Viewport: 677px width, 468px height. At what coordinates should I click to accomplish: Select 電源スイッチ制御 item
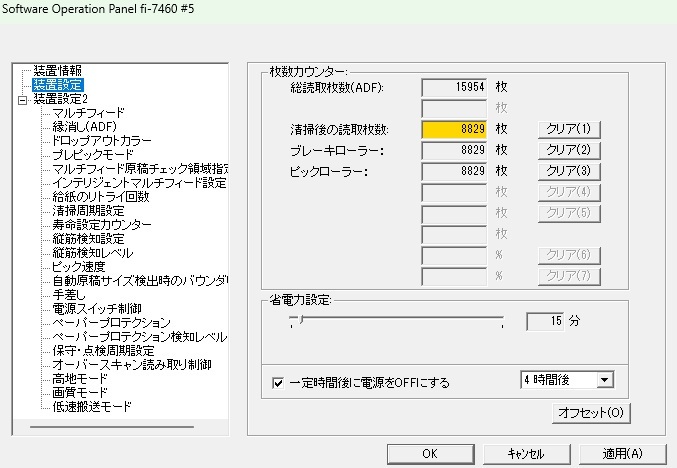[x=97, y=309]
